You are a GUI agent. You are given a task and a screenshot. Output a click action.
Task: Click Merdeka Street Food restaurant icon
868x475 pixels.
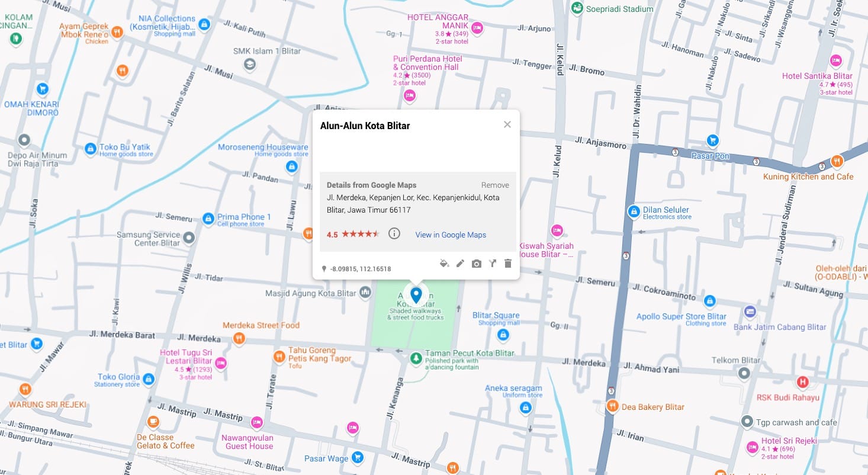239,338
